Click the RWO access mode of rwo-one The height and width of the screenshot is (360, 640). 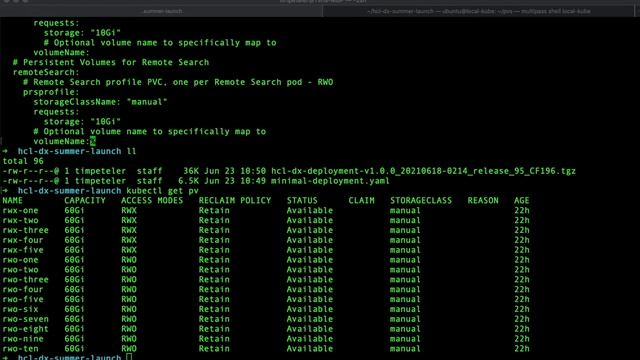pyautogui.click(x=129, y=260)
